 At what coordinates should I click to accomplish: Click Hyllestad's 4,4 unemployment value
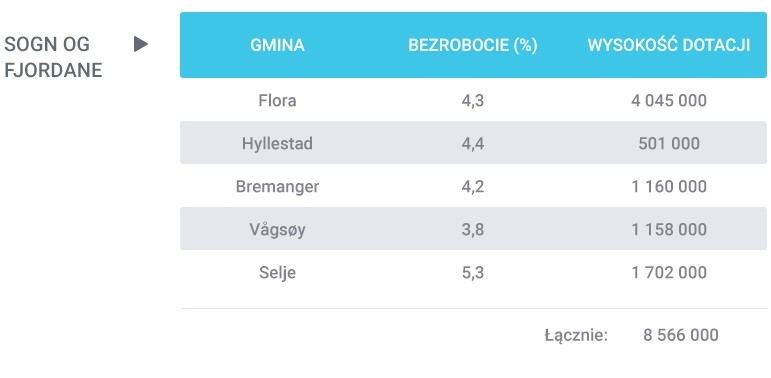473,144
